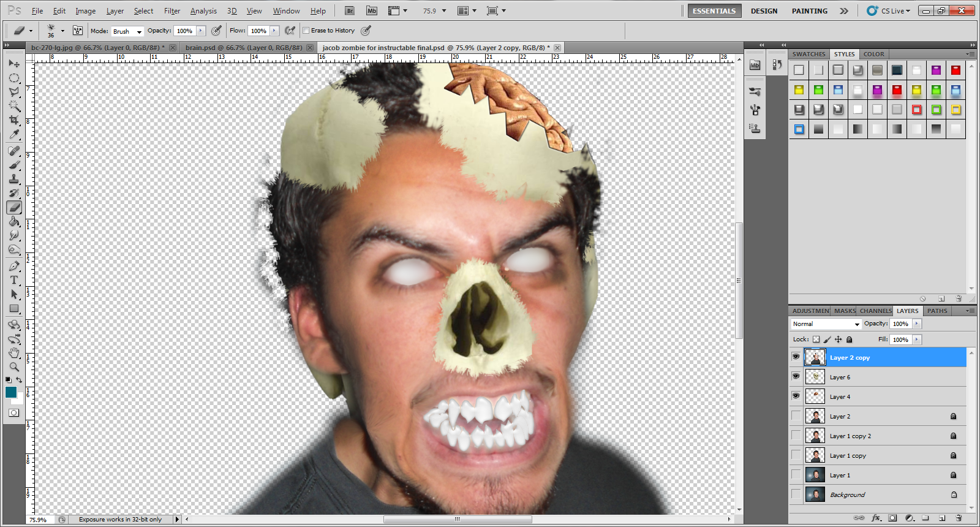Show Layer 1 visibility box
980x527 pixels.
(796, 474)
